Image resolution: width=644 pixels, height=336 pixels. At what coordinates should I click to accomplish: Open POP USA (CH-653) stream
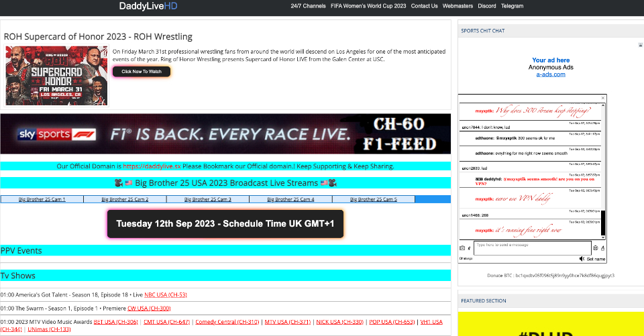click(392, 322)
